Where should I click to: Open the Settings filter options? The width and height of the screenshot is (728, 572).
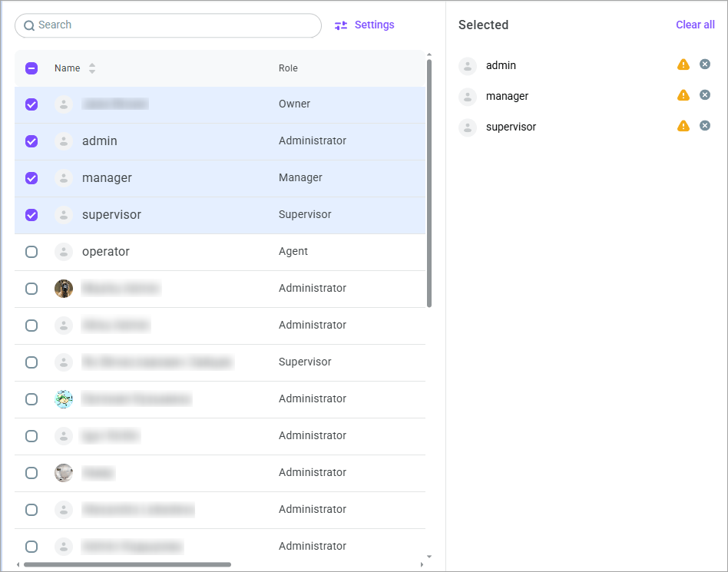pos(365,25)
